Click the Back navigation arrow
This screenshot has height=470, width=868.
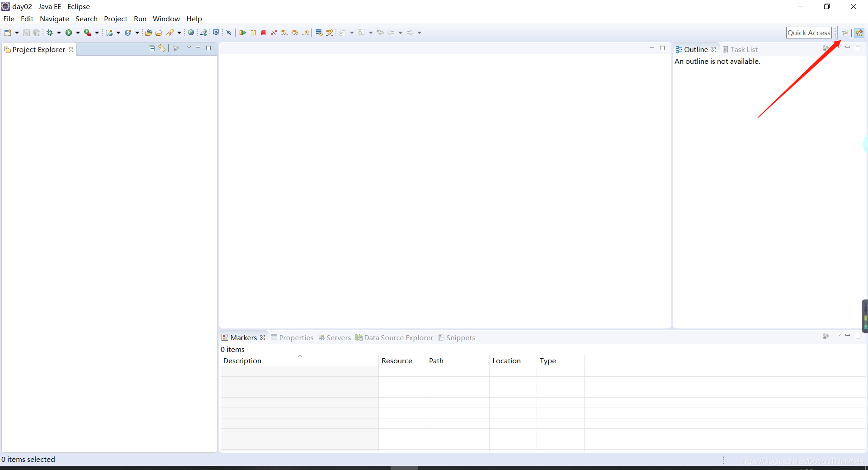[391, 33]
